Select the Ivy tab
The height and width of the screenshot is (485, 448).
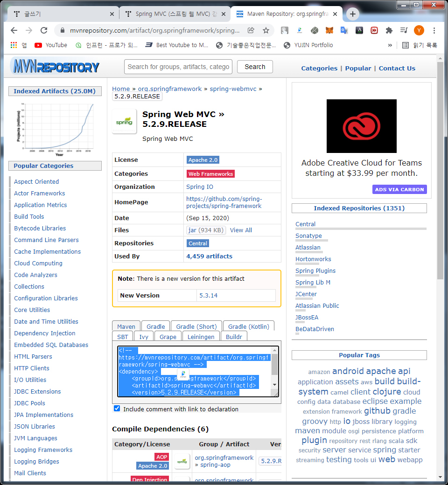[x=144, y=337]
